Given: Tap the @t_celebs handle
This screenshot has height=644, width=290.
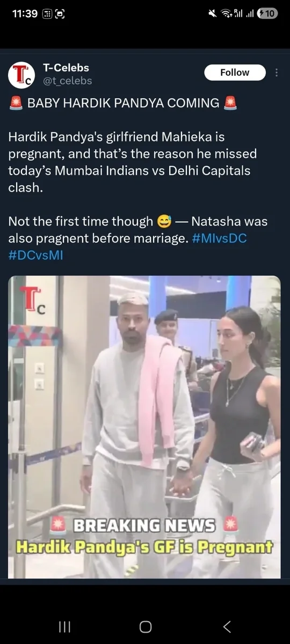Looking at the screenshot, I should (x=67, y=81).
